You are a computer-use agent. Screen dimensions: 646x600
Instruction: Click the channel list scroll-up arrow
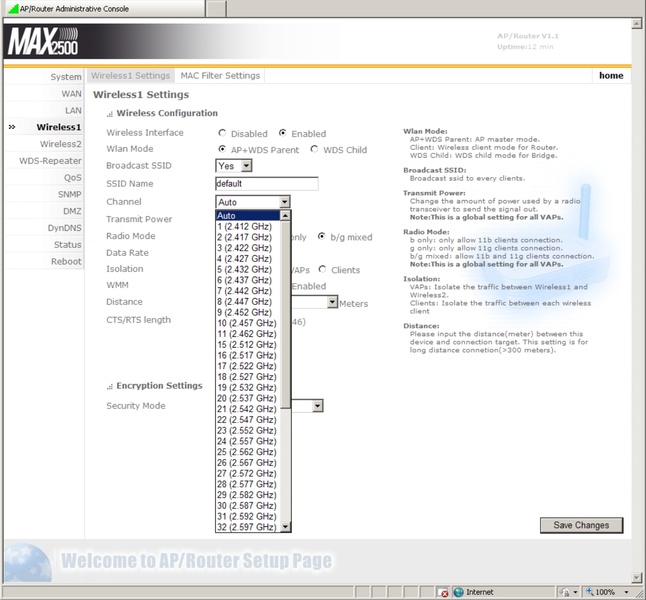(285, 216)
